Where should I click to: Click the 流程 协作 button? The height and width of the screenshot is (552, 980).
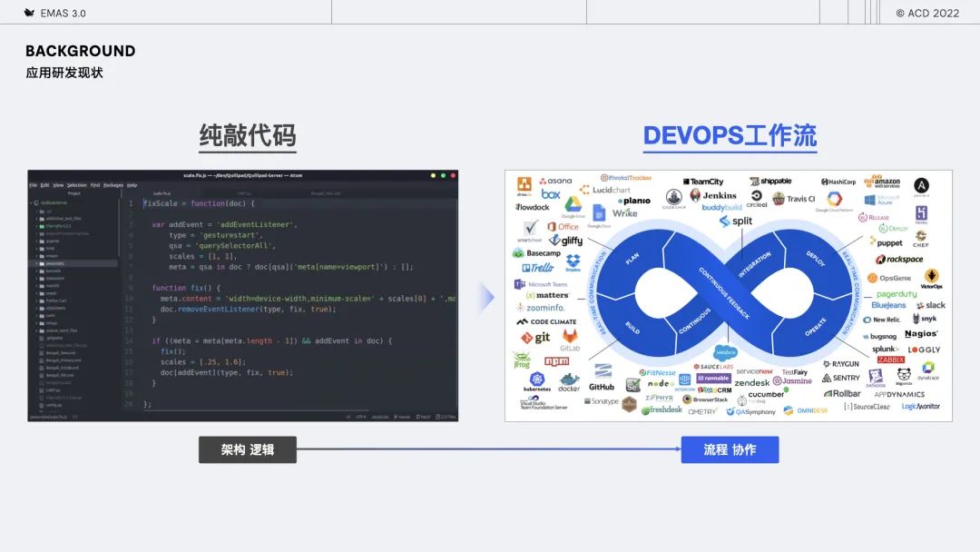(x=730, y=449)
